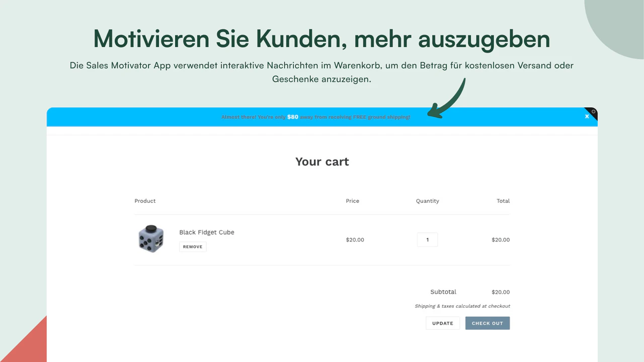Image resolution: width=644 pixels, height=362 pixels.
Task: Click the gear icon in banner corner
Action: (x=594, y=111)
